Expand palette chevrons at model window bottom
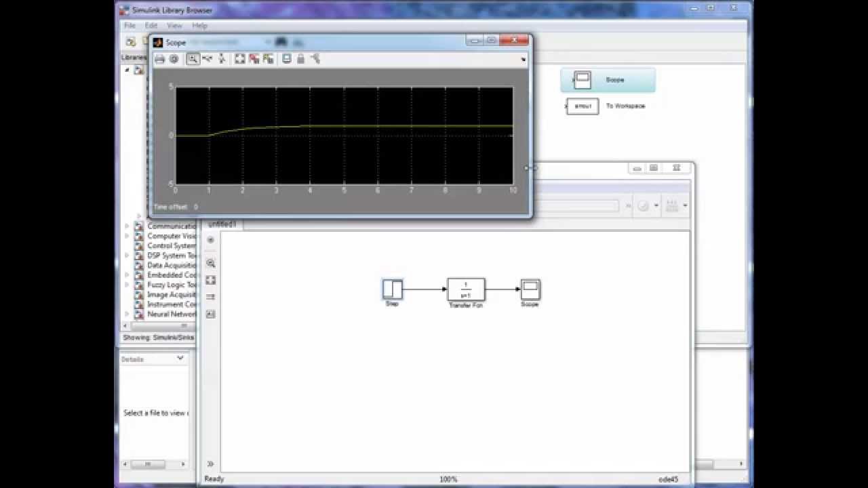 tap(210, 464)
